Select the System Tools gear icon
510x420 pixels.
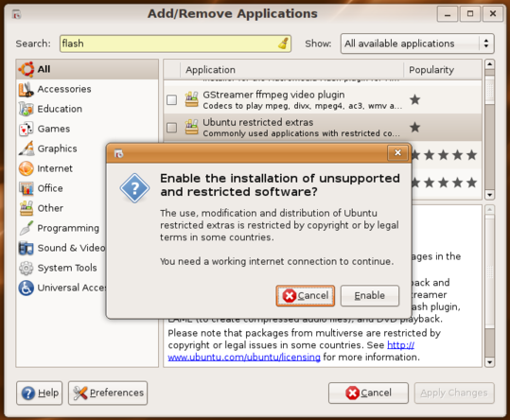pos(26,268)
